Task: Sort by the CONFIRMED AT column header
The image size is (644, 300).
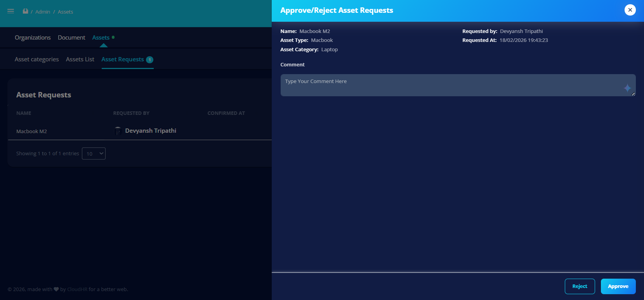Action: (x=226, y=113)
